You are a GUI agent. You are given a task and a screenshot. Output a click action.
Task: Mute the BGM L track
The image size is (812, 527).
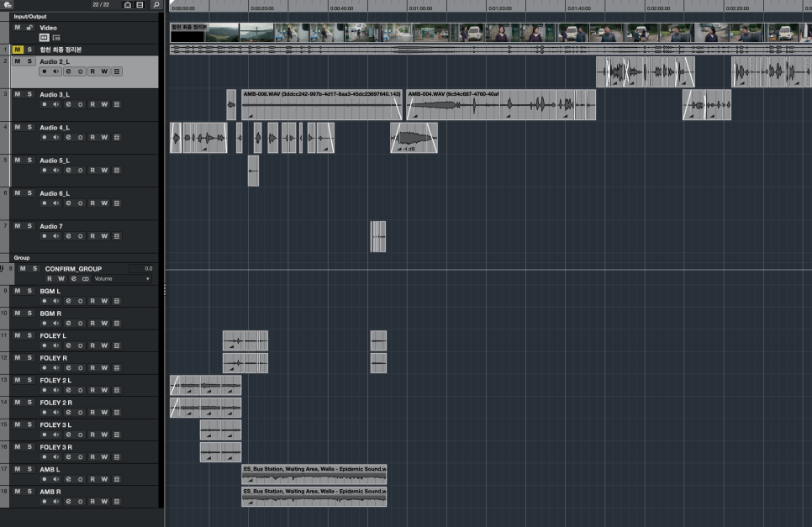(18, 291)
